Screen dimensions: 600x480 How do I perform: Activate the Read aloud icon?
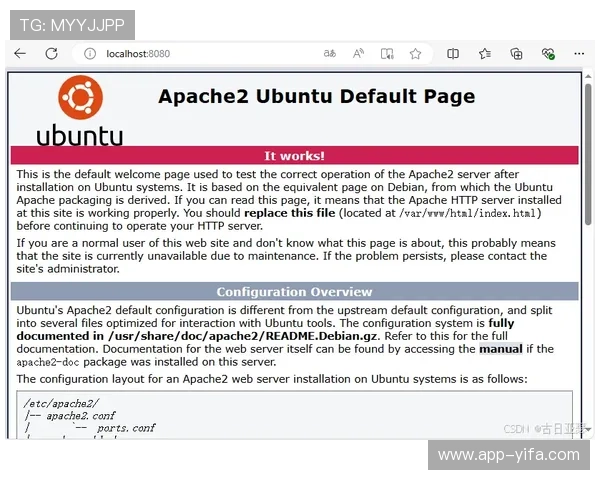(x=359, y=54)
